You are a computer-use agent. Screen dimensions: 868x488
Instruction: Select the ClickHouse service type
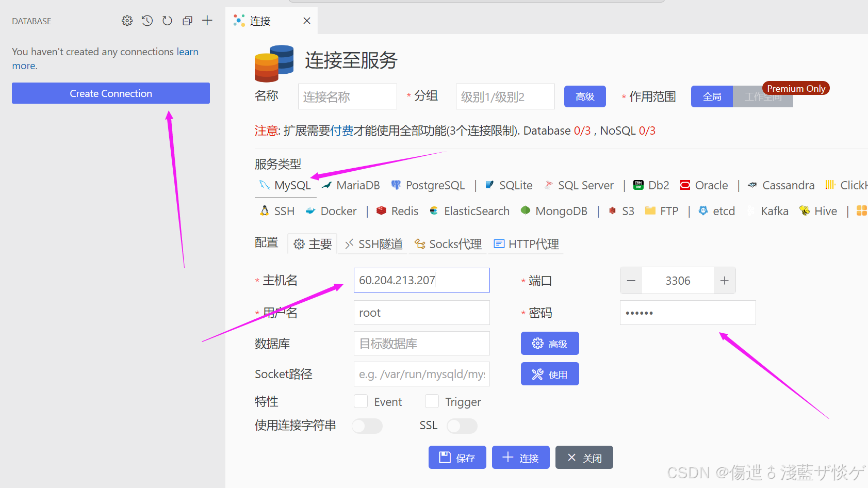coord(846,185)
